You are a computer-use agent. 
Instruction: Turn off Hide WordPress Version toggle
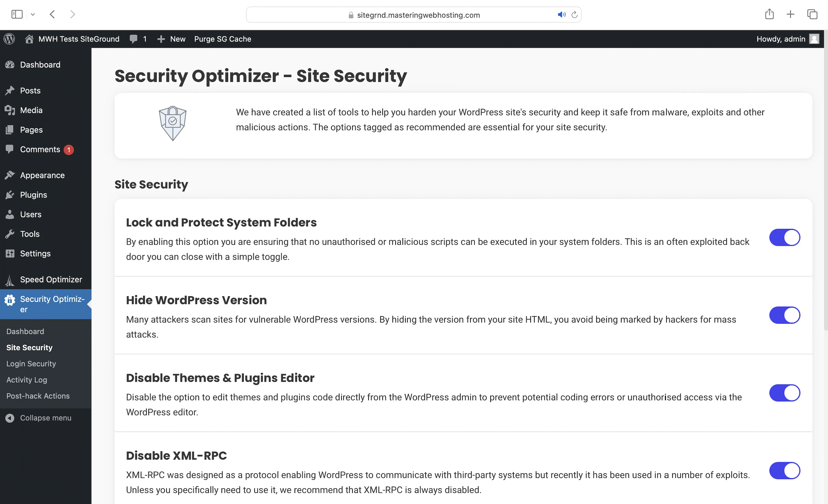coord(784,315)
